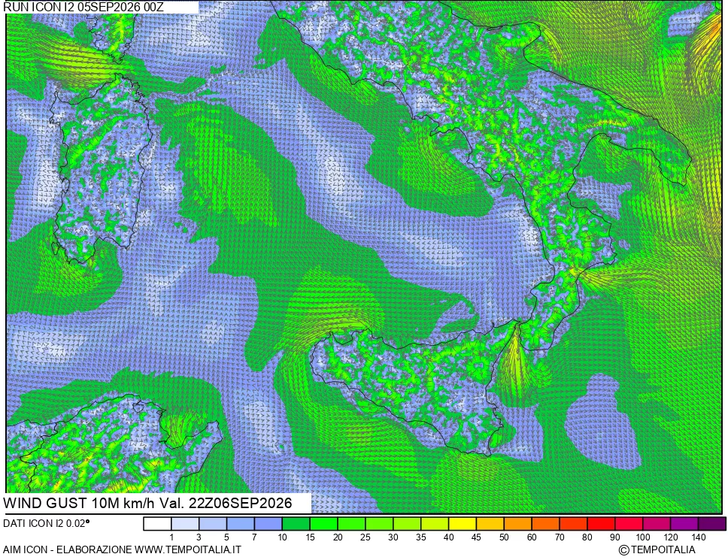Click the legend value 10
Image resolution: width=728 pixels, height=560 pixels.
pos(282,537)
